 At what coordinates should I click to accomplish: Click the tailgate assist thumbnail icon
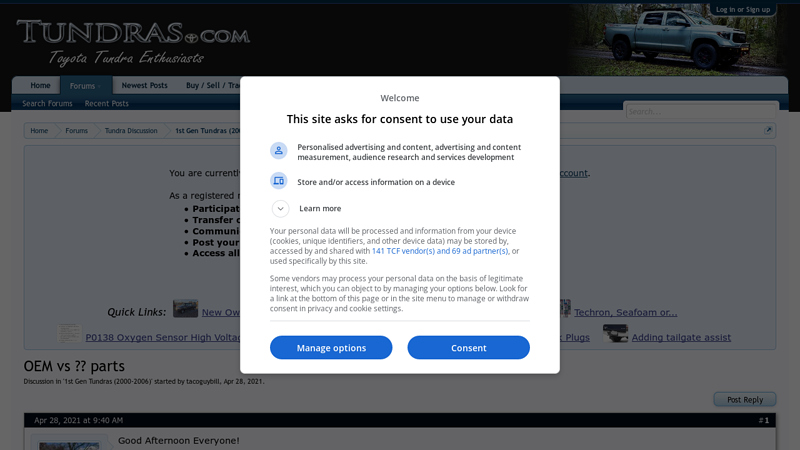(615, 335)
